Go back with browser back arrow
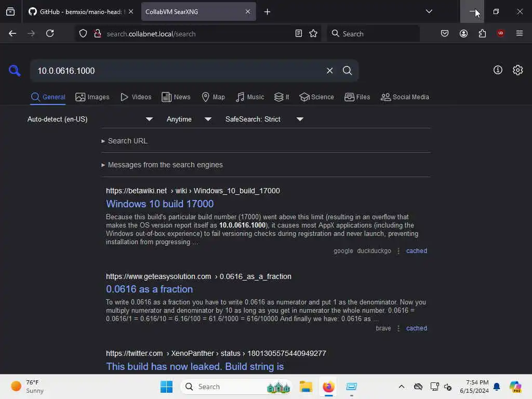 pos(12,33)
